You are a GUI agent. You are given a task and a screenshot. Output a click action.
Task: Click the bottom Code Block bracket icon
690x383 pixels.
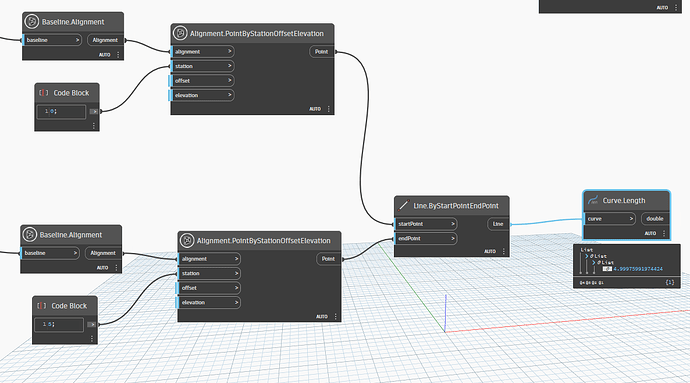41,306
